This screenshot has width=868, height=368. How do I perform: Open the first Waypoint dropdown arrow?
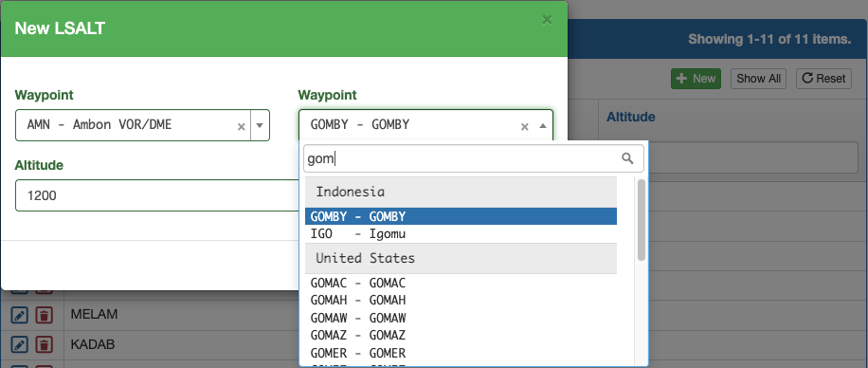click(260, 125)
